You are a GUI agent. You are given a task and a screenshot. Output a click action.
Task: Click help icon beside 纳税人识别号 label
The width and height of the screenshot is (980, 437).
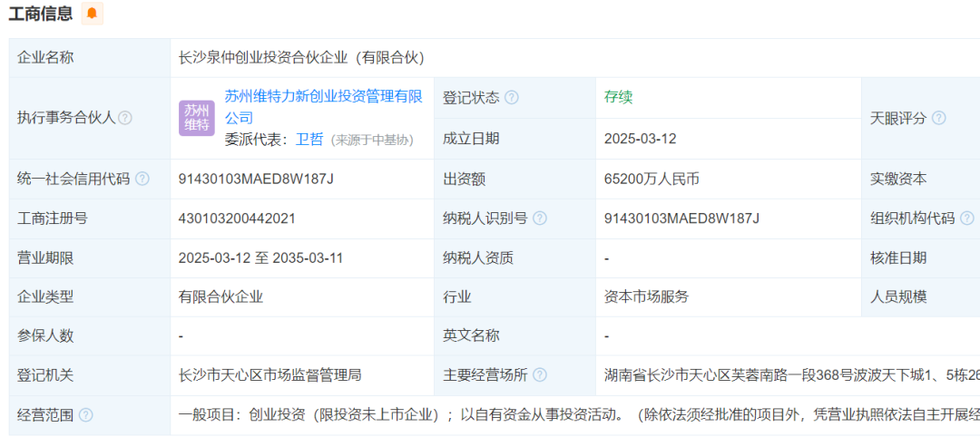(540, 218)
